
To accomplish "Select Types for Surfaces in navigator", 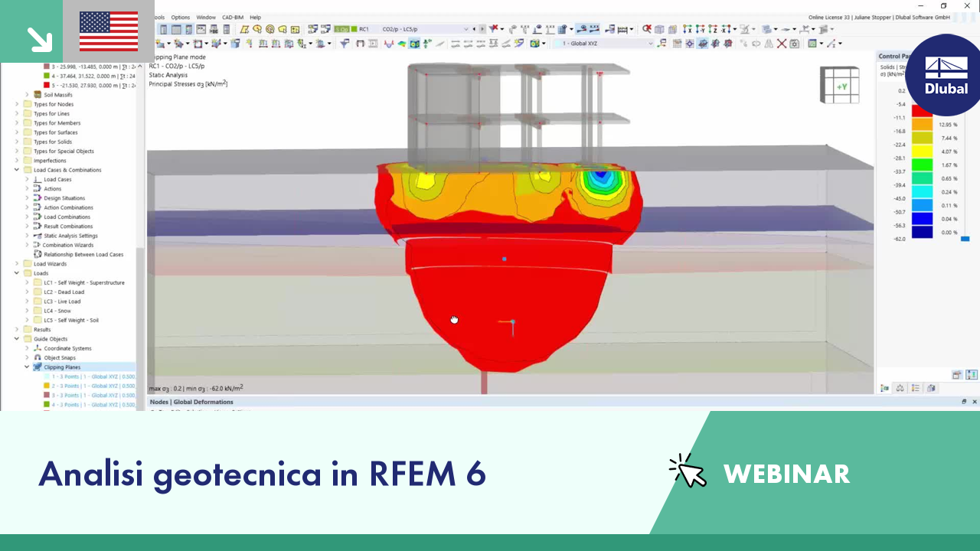I will (55, 132).
